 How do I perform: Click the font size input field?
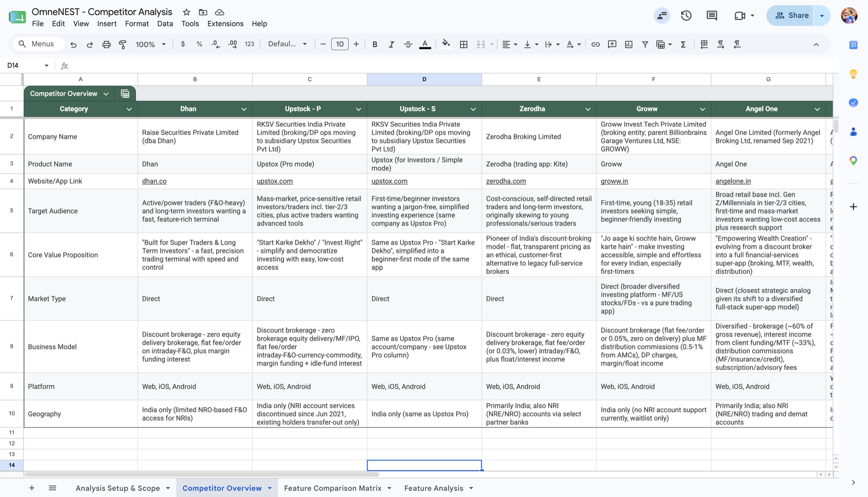[339, 44]
